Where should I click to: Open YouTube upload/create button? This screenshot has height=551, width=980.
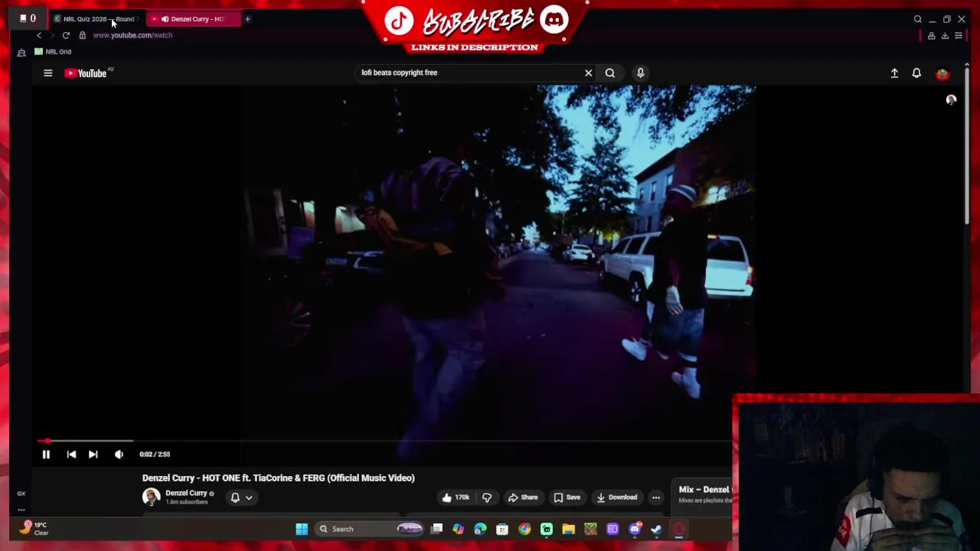[894, 73]
